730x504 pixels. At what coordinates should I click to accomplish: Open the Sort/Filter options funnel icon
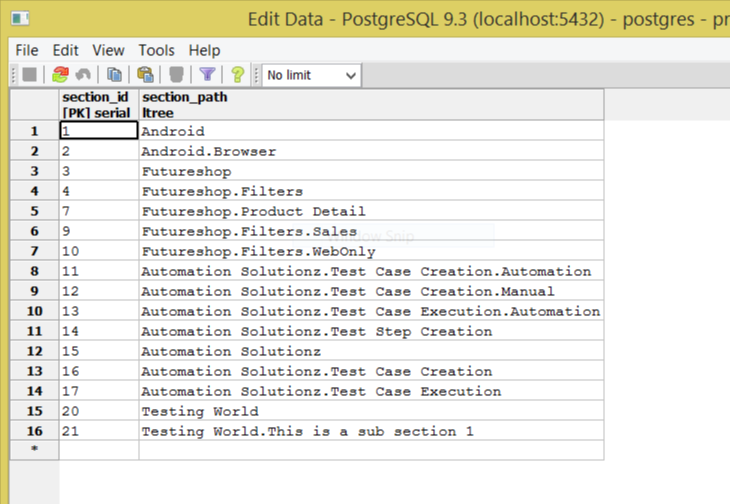pos(207,74)
